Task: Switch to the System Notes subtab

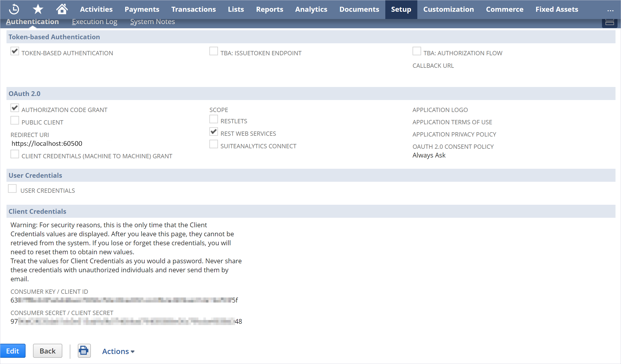Action: tap(152, 22)
